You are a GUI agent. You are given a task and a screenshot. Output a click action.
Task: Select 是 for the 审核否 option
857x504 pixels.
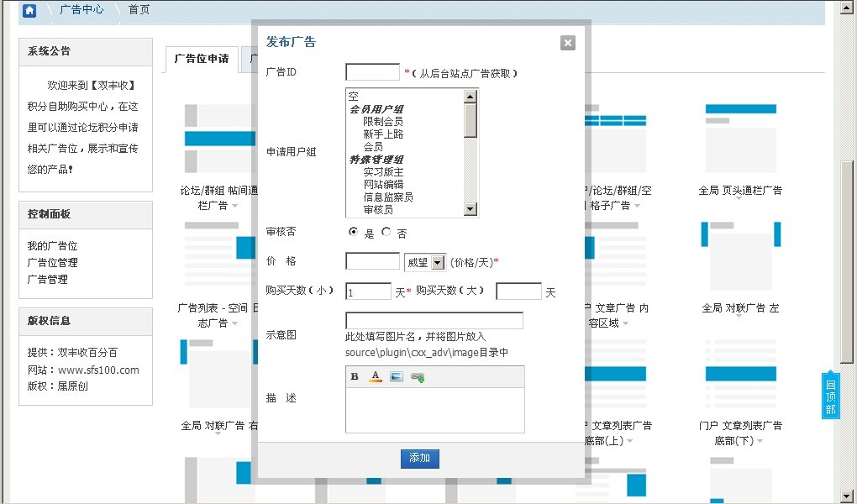[x=354, y=232]
